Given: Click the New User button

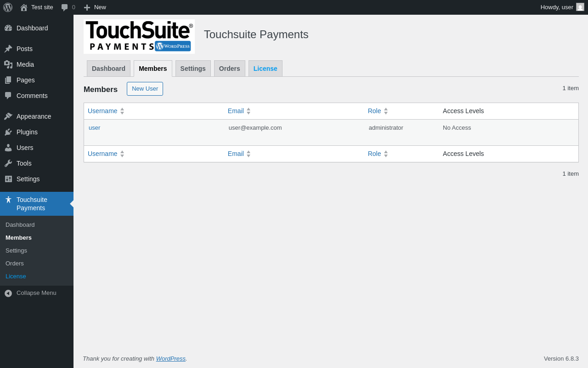Looking at the screenshot, I should point(145,89).
